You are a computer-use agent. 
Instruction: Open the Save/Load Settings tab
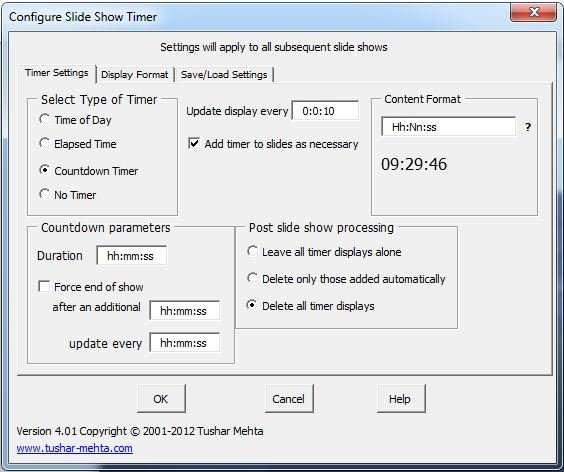coord(224,75)
